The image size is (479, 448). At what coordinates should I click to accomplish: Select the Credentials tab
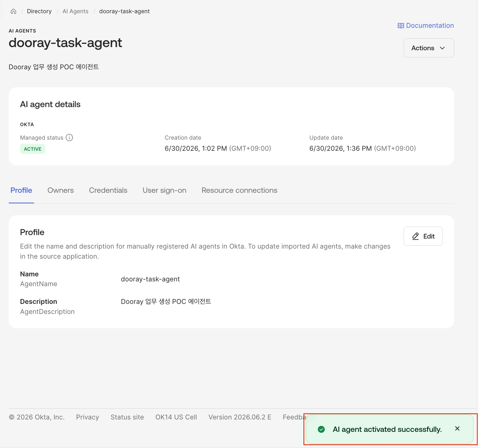pyautogui.click(x=108, y=190)
